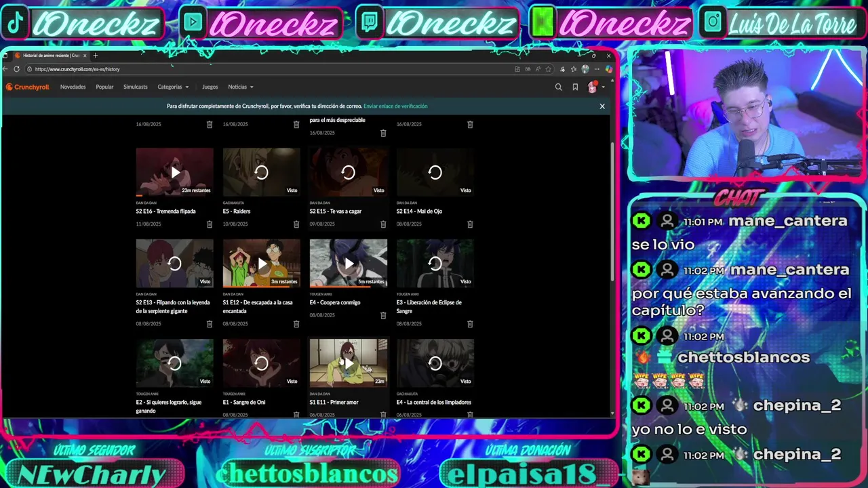Play 'S1 E11 - Primer amor' thumbnail
Screen dimensions: 868x488
click(x=349, y=363)
